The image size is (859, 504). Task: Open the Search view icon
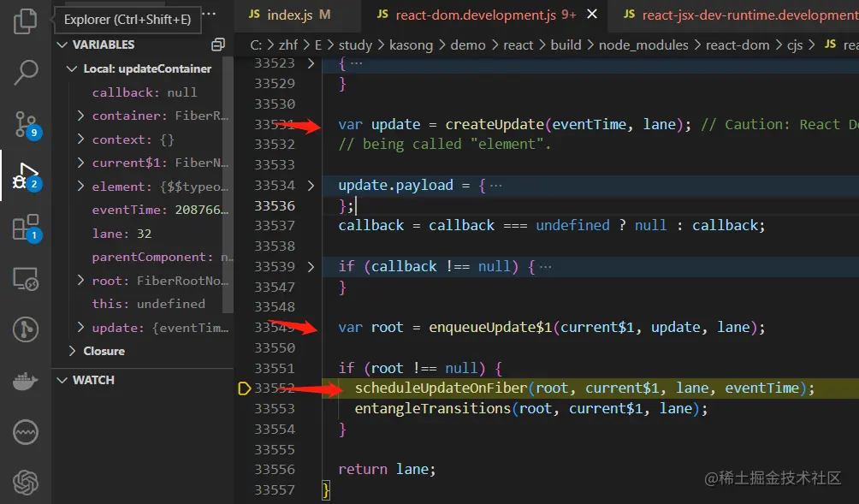click(25, 72)
